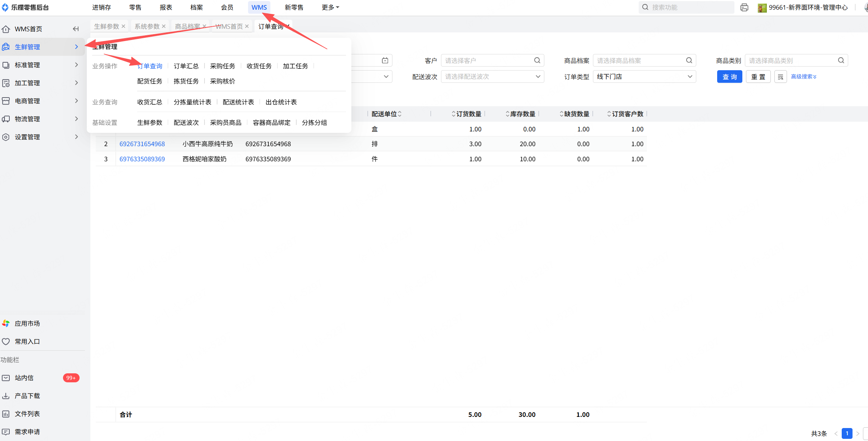
Task: Open the calendar date picker icon
Action: 385,60
